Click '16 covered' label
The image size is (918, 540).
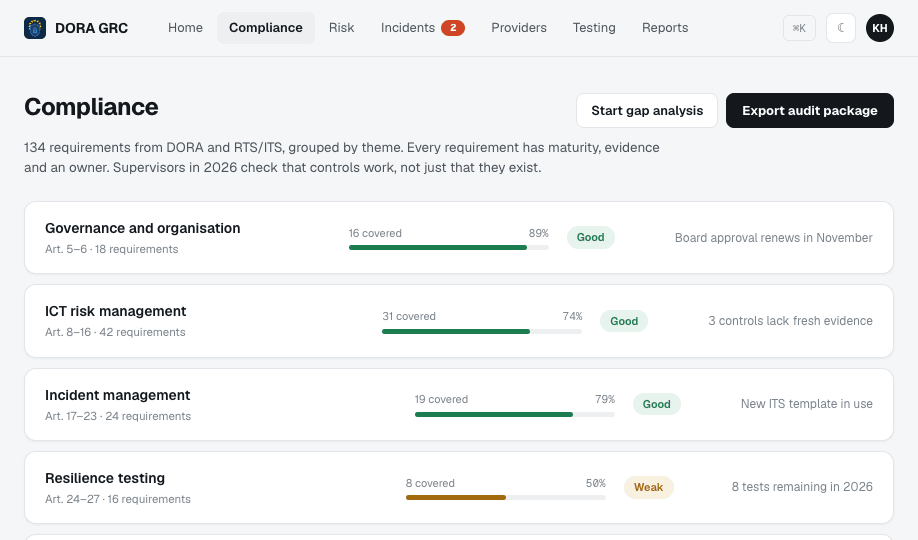click(x=375, y=233)
